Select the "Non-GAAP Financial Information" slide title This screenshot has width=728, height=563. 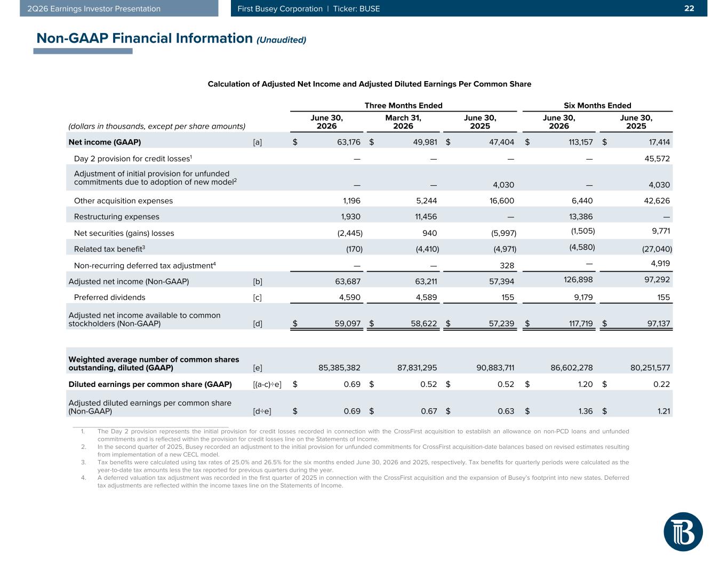click(145, 38)
